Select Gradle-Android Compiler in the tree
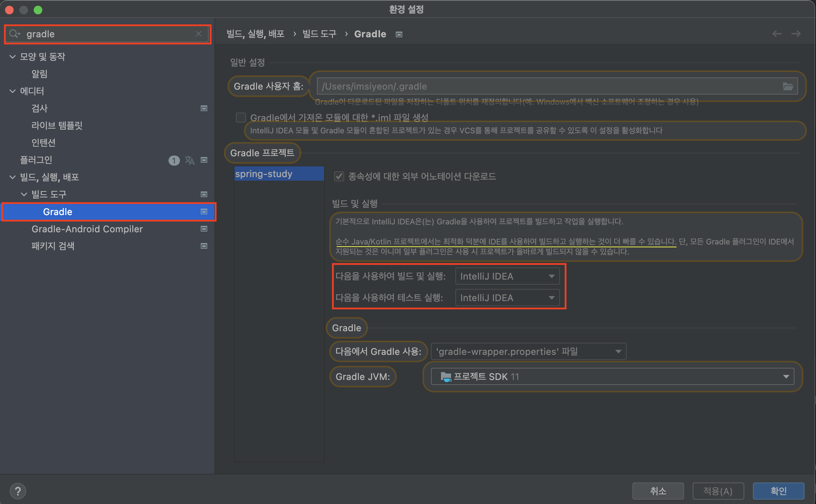The width and height of the screenshot is (816, 504). pyautogui.click(x=87, y=229)
